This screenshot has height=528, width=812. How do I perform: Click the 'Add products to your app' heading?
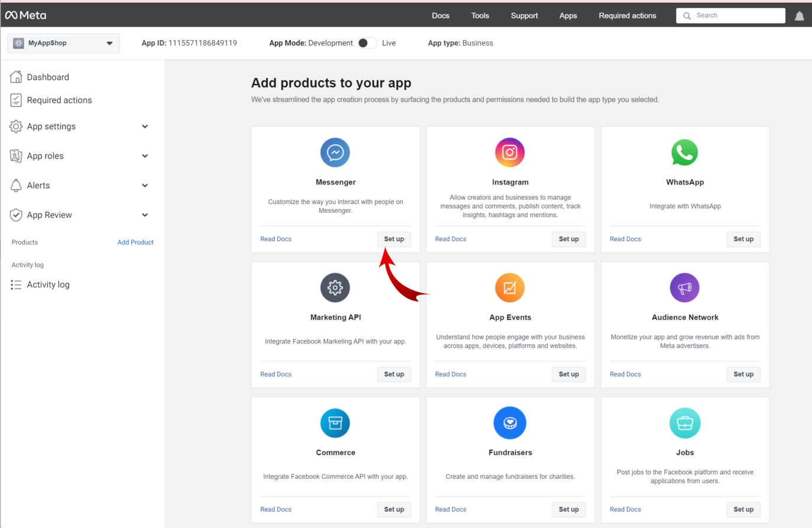click(331, 83)
